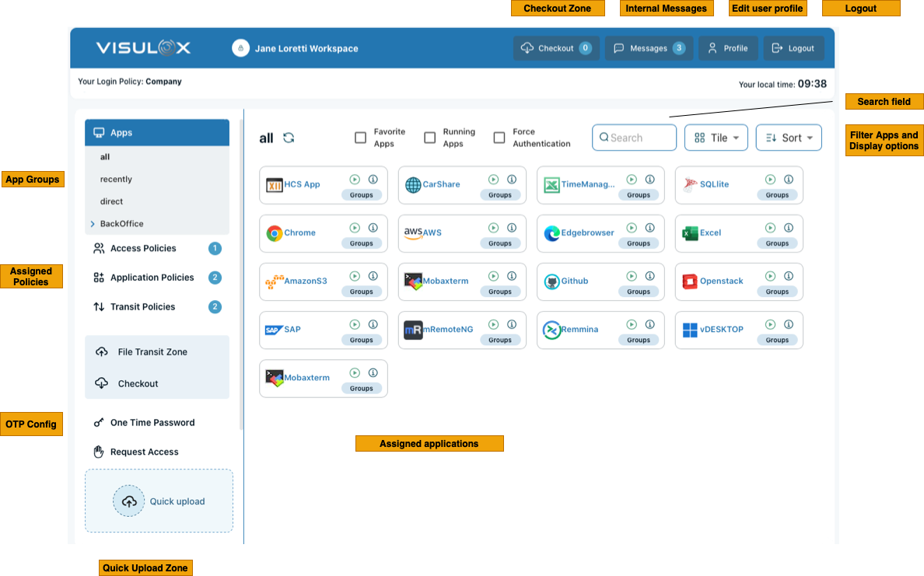924x576 pixels.
Task: Open the Tile display dropdown
Action: pyautogui.click(x=716, y=138)
